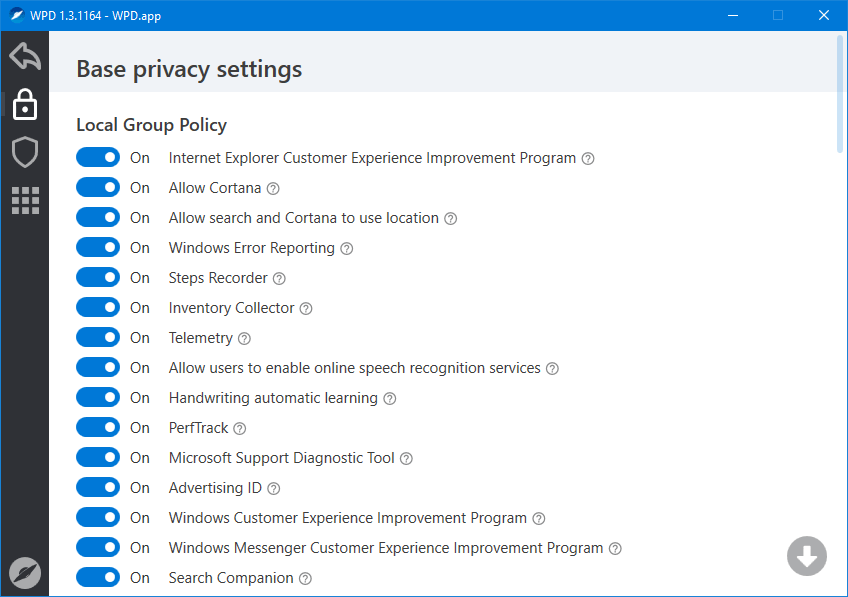This screenshot has width=848, height=597.
Task: Click help icon next to PerfTrack
Action: 240,429
